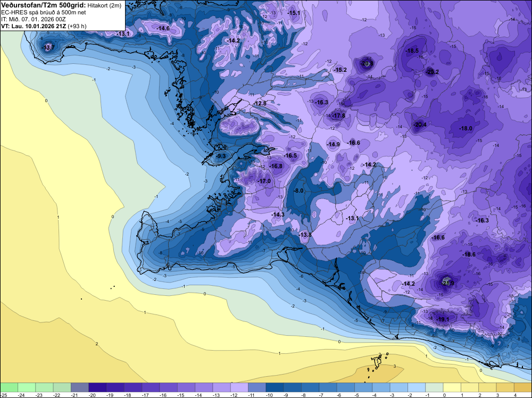Click the -15.1 temperature value

[294, 13]
